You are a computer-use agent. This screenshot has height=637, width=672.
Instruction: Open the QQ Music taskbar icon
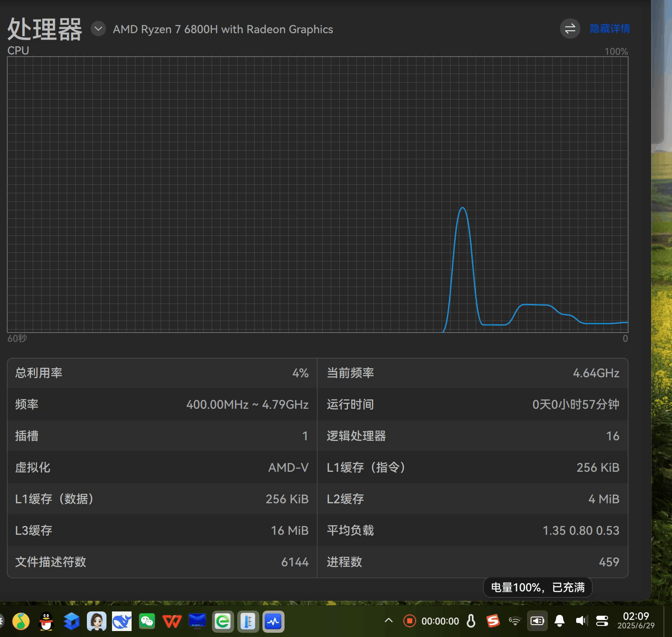click(21, 621)
